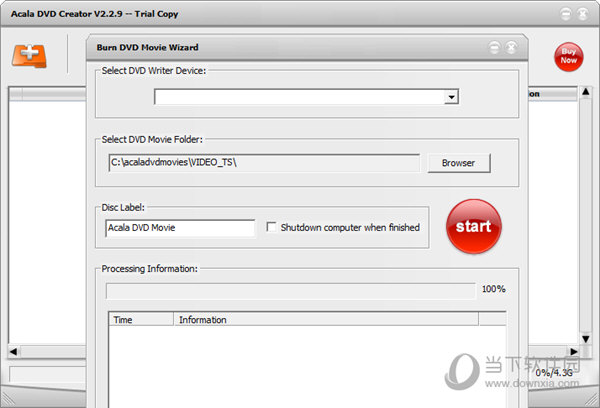Minimize the Acala DVD Creator main window

tap(566, 14)
